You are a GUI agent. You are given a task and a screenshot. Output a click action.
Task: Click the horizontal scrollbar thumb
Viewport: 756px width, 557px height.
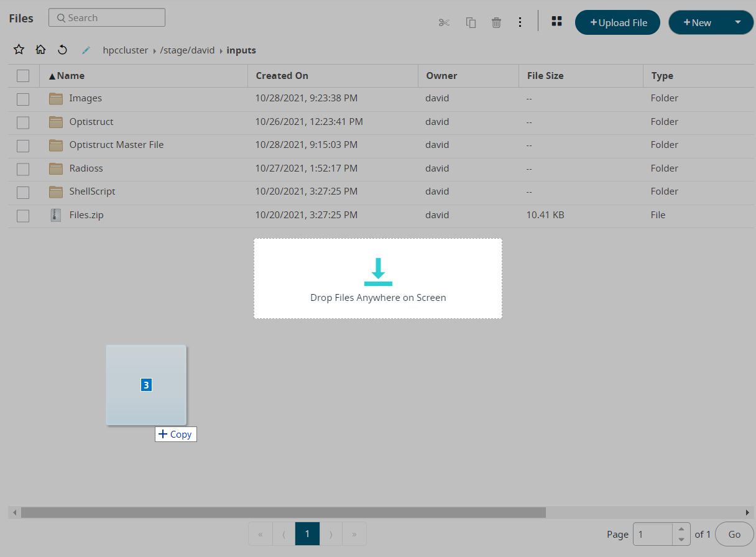[x=283, y=512]
